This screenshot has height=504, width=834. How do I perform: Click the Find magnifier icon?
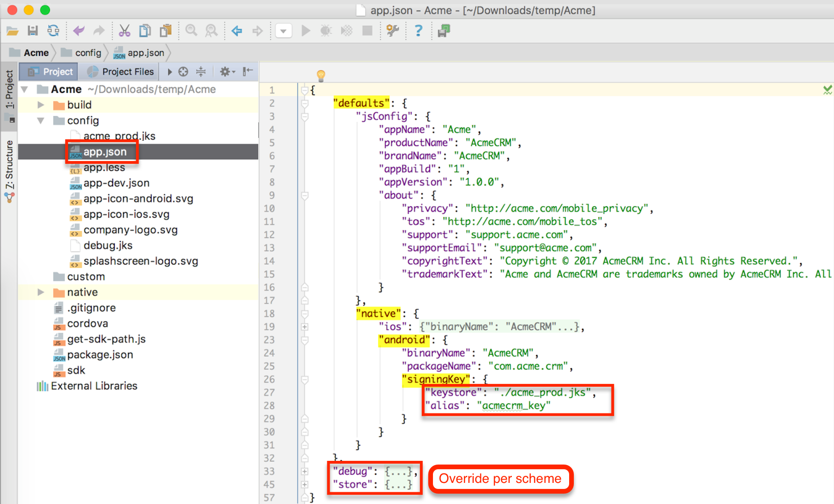[x=191, y=31]
